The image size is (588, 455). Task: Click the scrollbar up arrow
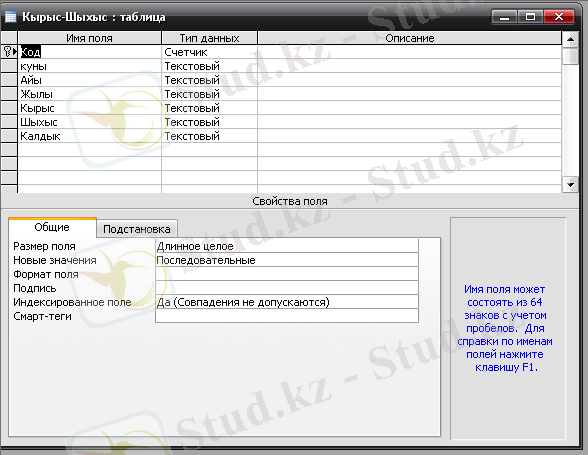(x=570, y=39)
